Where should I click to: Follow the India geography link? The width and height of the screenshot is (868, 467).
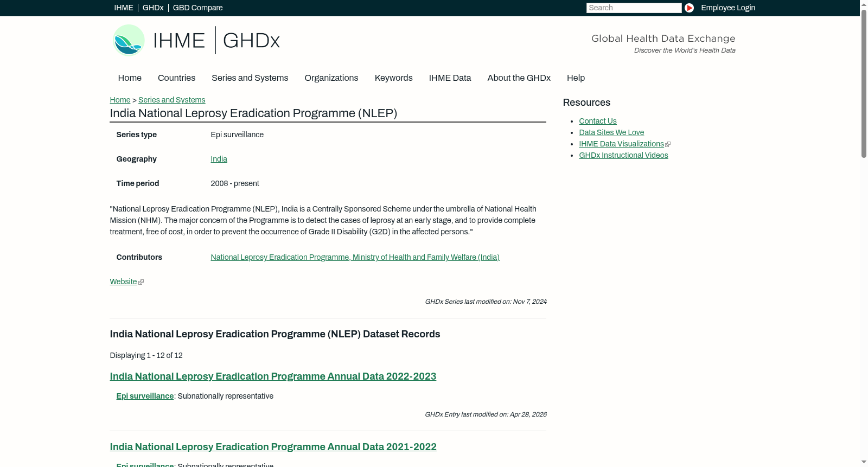[x=219, y=159]
